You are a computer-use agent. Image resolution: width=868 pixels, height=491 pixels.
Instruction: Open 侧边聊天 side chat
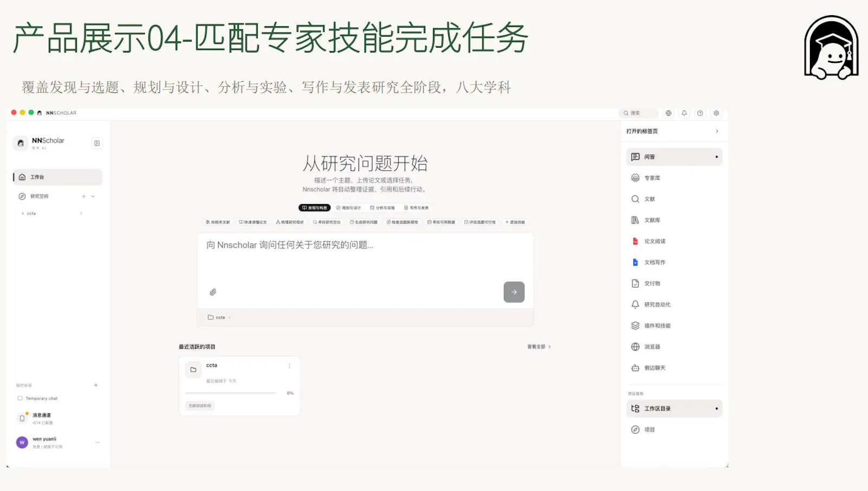(x=674, y=368)
